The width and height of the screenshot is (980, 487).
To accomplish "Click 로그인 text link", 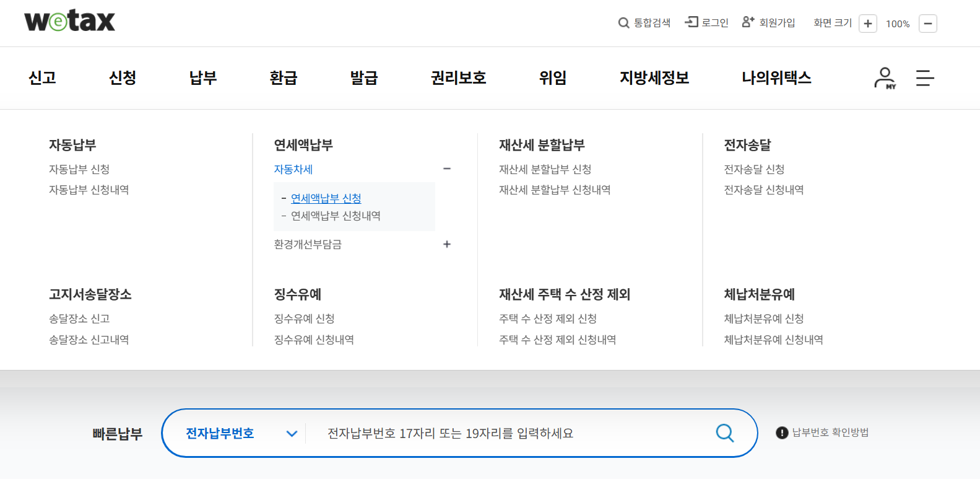I will [715, 23].
